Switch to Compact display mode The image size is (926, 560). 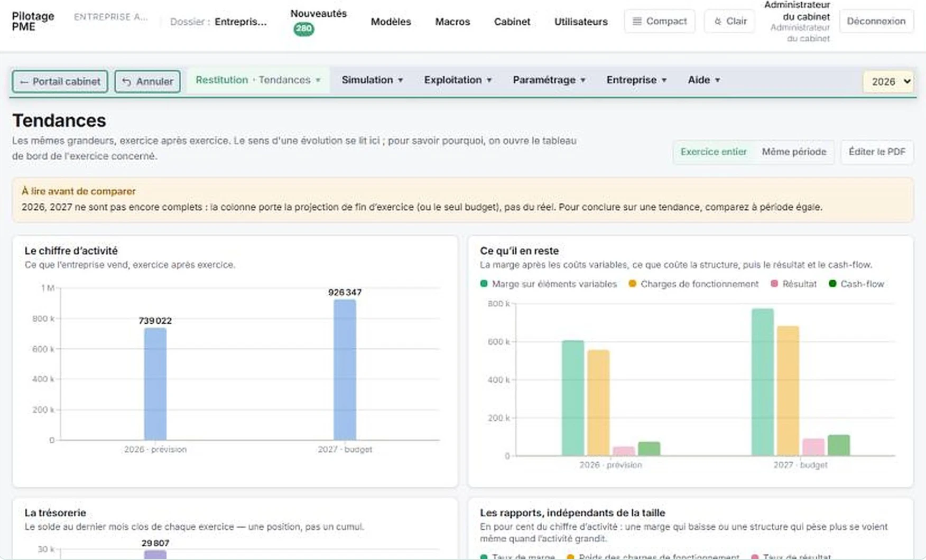coord(660,21)
